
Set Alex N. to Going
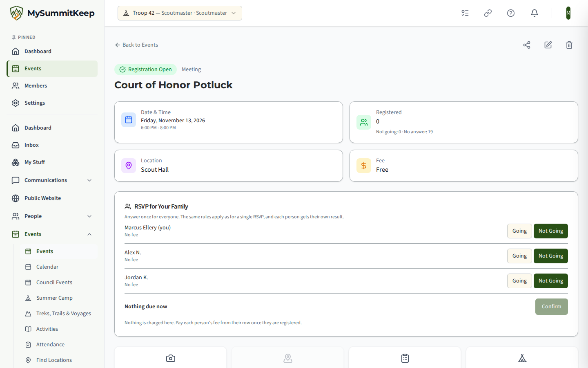coord(519,256)
